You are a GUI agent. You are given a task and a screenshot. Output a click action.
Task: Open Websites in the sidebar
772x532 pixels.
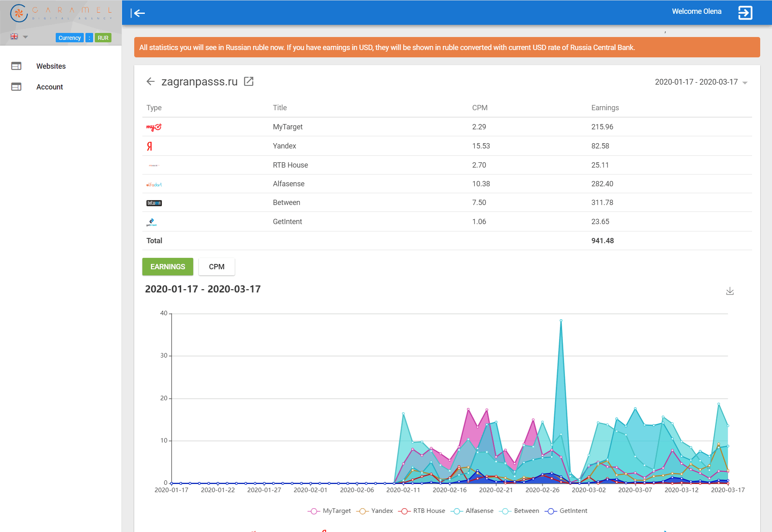point(51,66)
